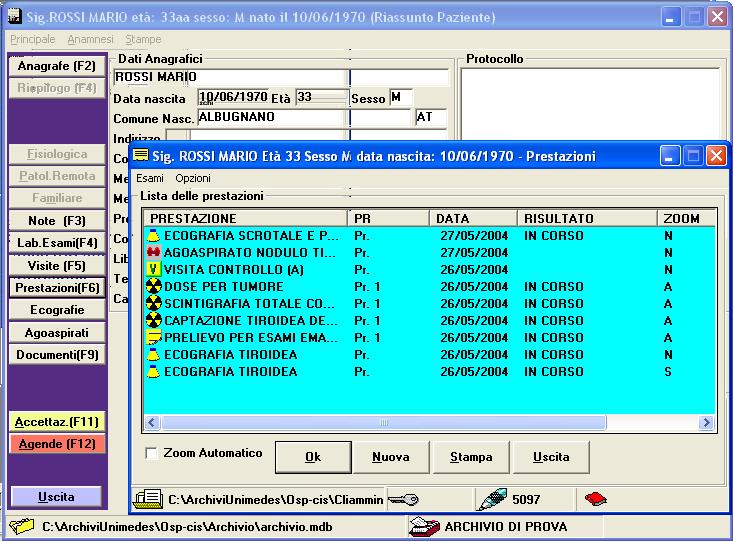Screen dimensions: 734x542
Task: Click the icon beside PRELIEVO PER ESAMI
Action: click(x=154, y=338)
